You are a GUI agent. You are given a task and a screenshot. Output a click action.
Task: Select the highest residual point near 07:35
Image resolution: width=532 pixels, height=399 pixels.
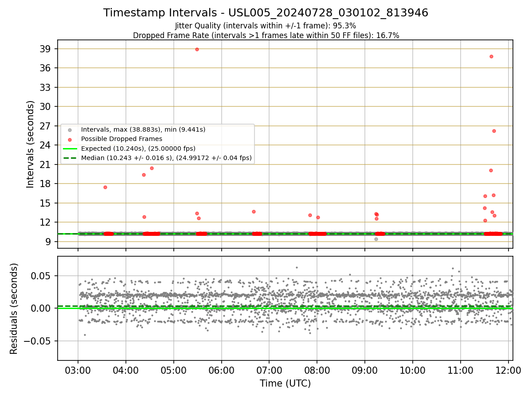click(297, 267)
